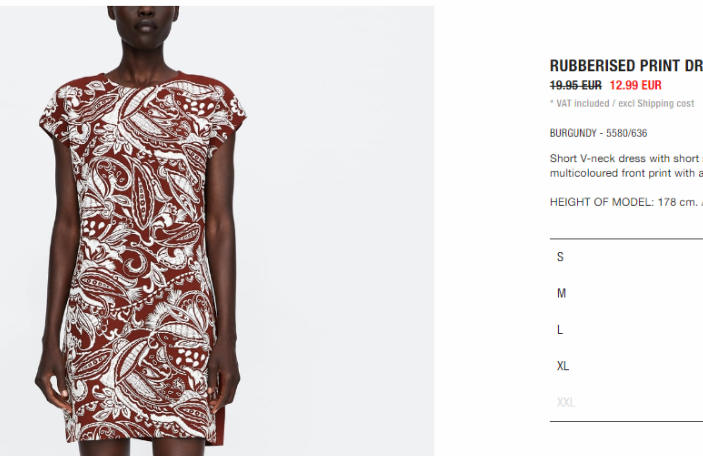703x456 pixels.
Task: Click the 178 cm height value
Action: click(x=677, y=202)
